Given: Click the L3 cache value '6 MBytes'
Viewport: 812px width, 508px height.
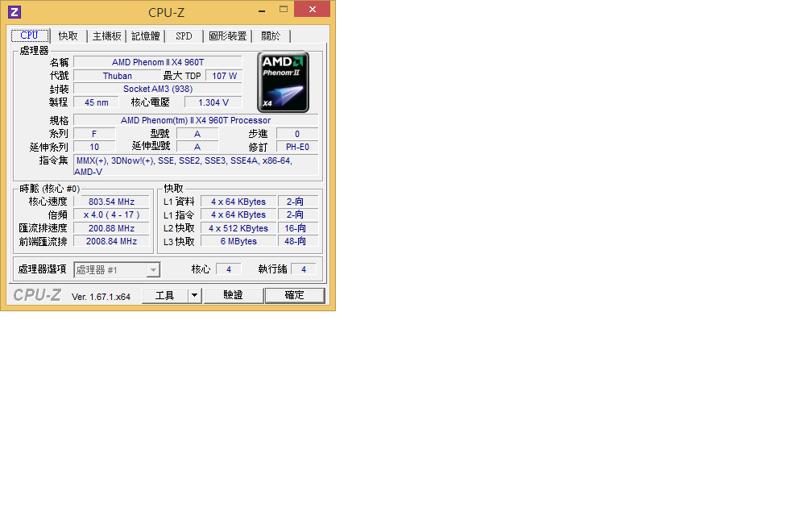Looking at the screenshot, I should click(x=238, y=241).
